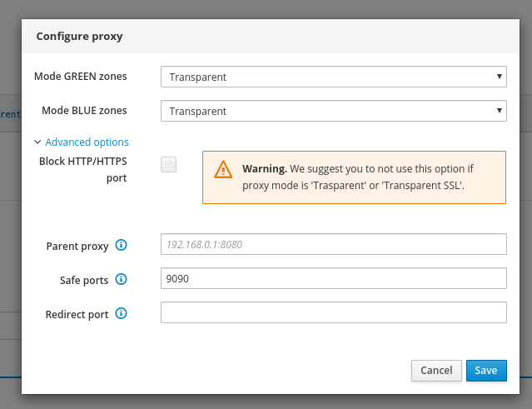Click the Block HTTP/HTTPS port label
Viewport: 532px width, 409px height.
(x=83, y=169)
